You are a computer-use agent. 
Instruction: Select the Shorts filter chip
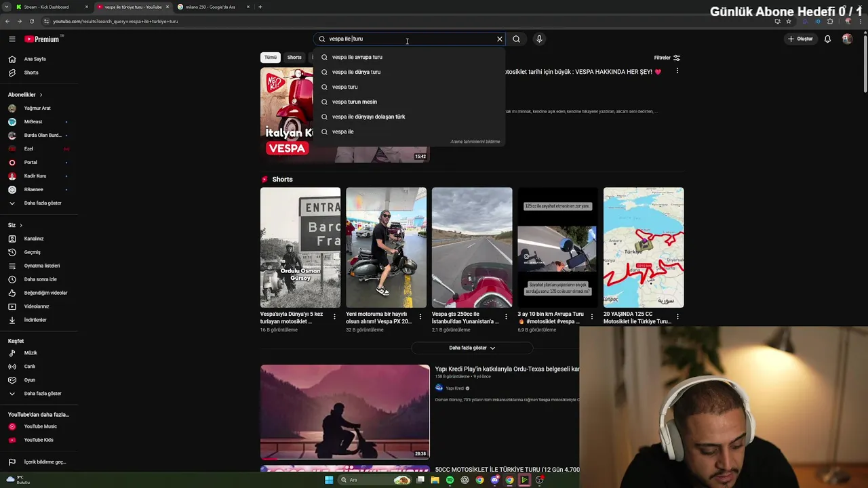click(x=294, y=58)
